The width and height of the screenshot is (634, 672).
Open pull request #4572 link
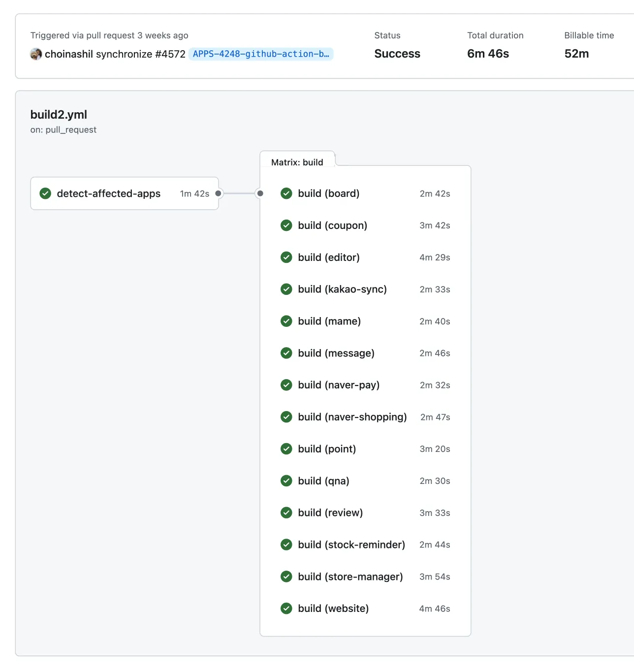click(170, 54)
